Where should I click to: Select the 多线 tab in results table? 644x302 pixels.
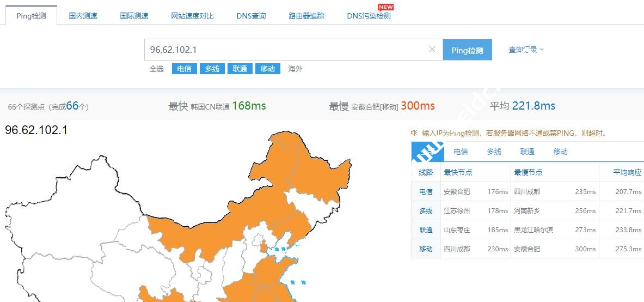tap(494, 152)
